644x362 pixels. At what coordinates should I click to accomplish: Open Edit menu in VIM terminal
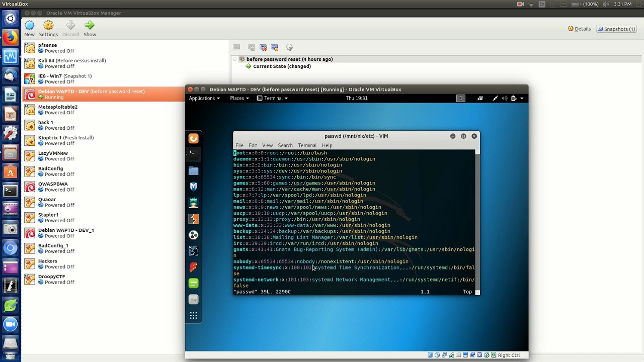[x=253, y=145]
